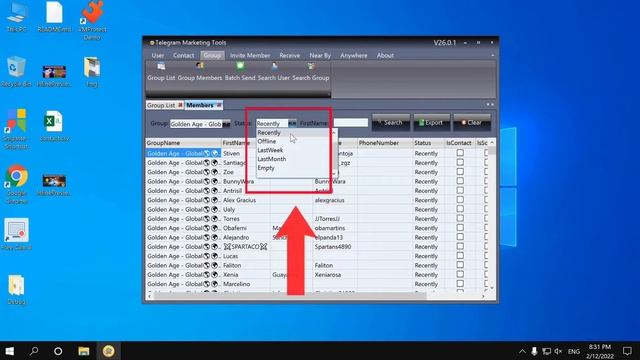Viewport: 640px width, 360px height.
Task: Sort by the PhoneNumber column header
Action: tap(384, 143)
